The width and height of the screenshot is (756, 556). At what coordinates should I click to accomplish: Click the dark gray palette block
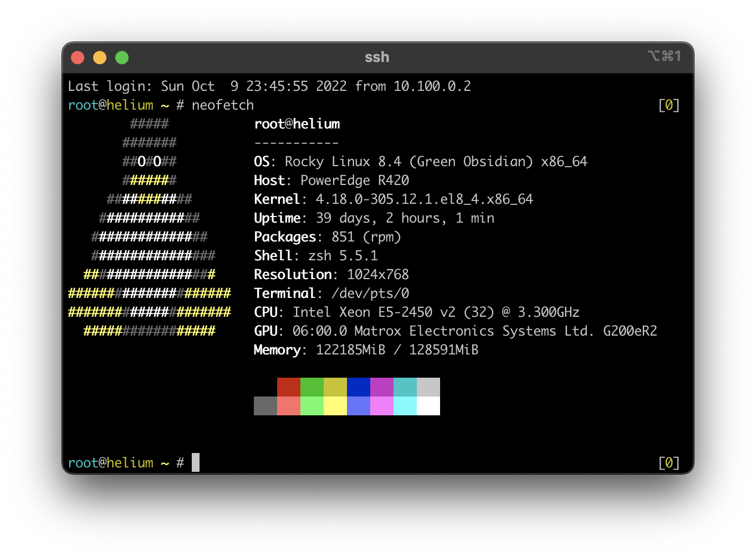[x=265, y=406]
